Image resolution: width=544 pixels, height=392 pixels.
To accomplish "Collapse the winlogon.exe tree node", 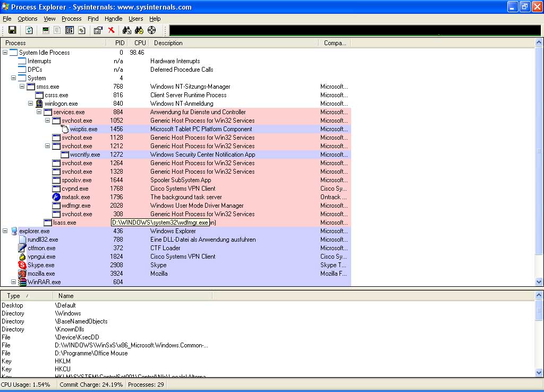I will (x=30, y=104).
